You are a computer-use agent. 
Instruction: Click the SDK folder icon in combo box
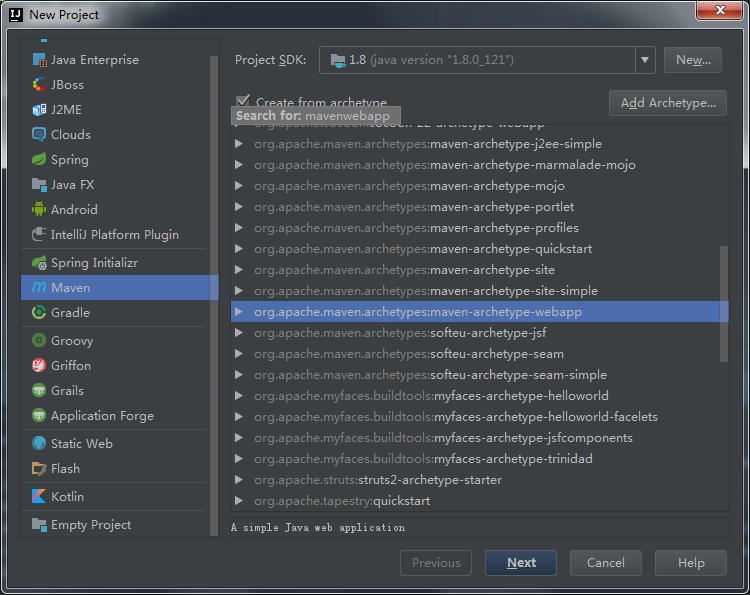(338, 60)
